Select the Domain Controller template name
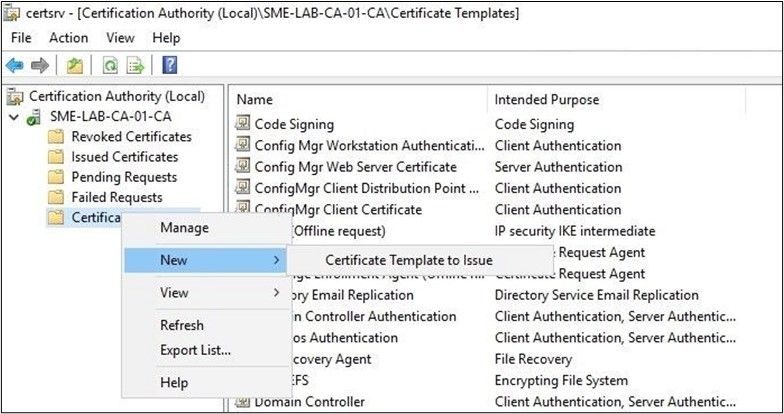This screenshot has width=784, height=414. coord(310,402)
